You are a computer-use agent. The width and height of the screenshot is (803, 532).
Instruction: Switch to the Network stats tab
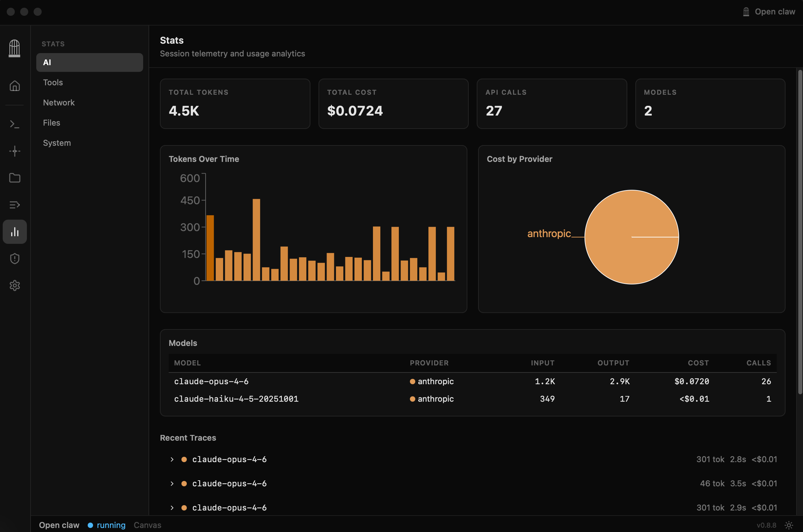(59, 102)
